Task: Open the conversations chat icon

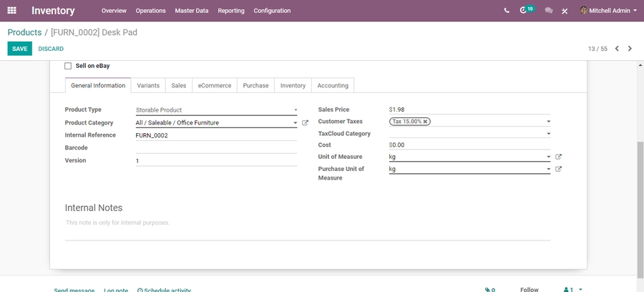Action: click(549, 11)
